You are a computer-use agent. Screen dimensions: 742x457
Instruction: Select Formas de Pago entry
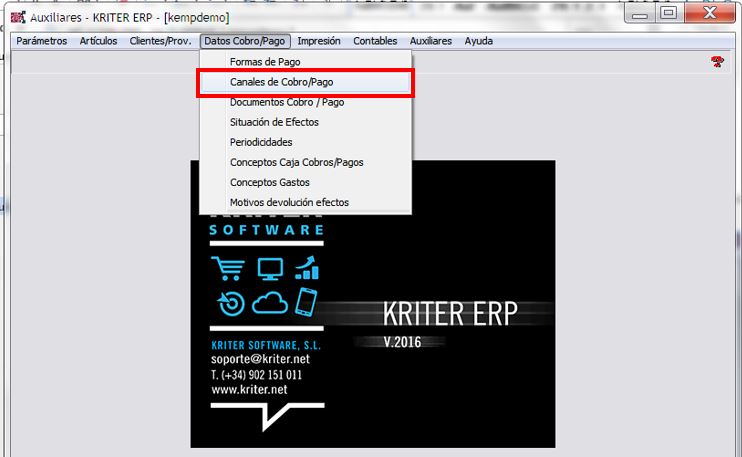pyautogui.click(x=305, y=62)
